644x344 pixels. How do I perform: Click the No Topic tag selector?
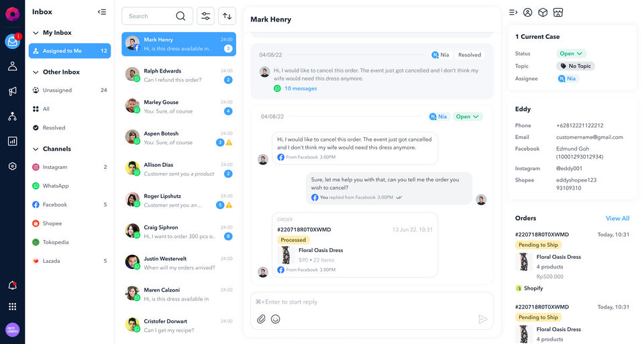tap(576, 66)
